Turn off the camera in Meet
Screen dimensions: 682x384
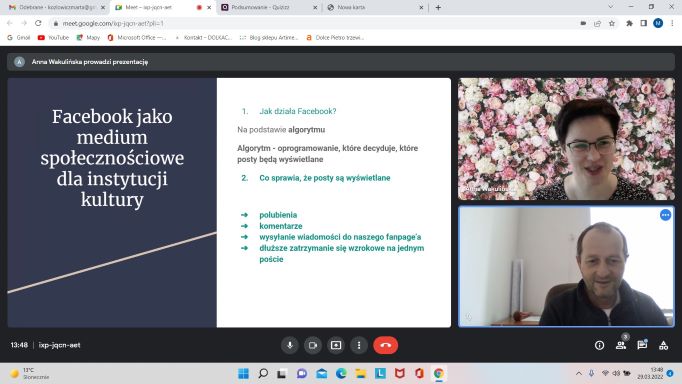[313, 345]
